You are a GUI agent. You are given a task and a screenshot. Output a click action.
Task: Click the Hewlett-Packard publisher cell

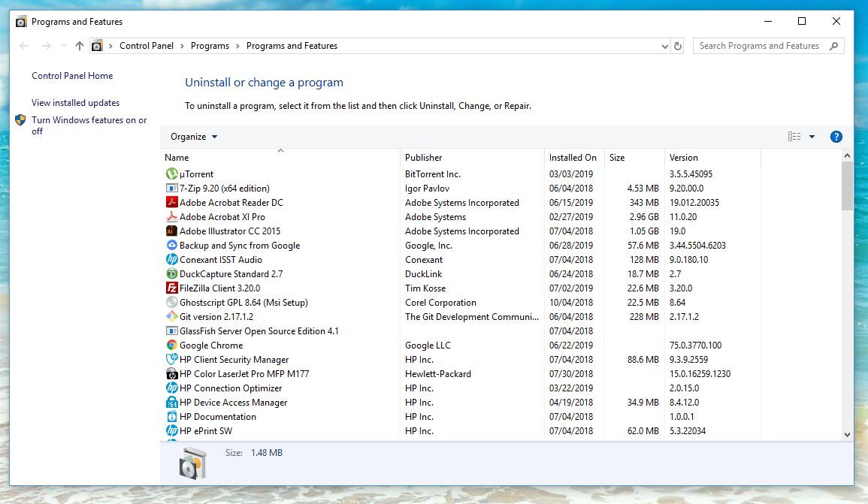point(438,374)
